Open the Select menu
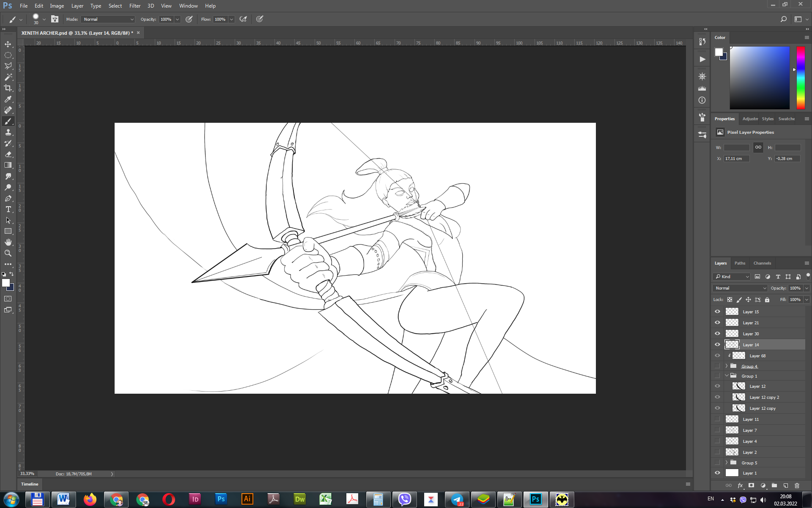Screen dimensions: 812x508 pyautogui.click(x=115, y=6)
